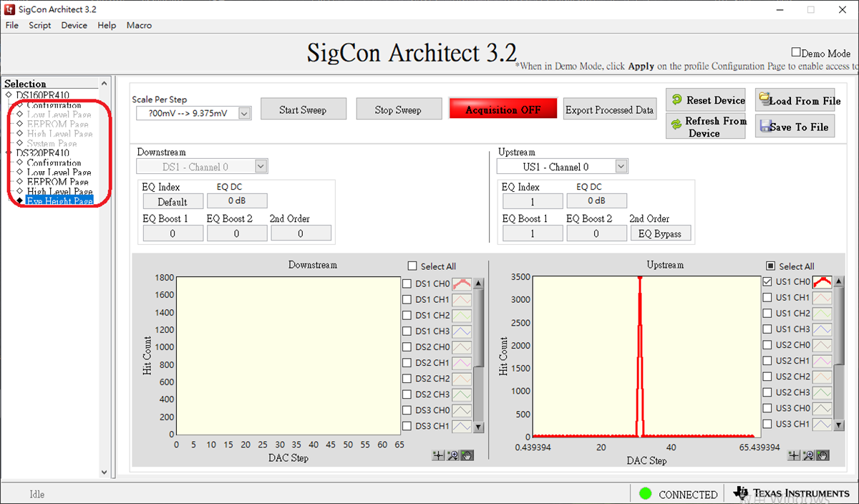
Task: Check Select All for Downstream channels
Action: (412, 266)
